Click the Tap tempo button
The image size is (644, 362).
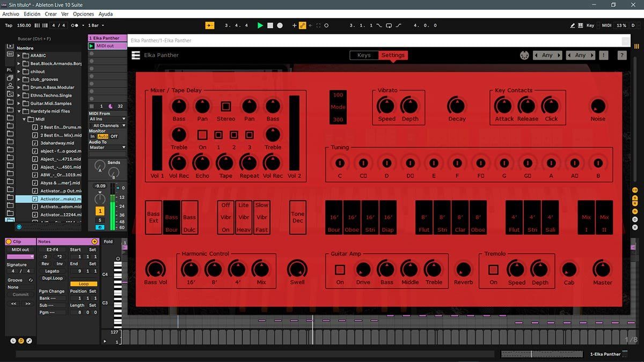tap(9, 25)
